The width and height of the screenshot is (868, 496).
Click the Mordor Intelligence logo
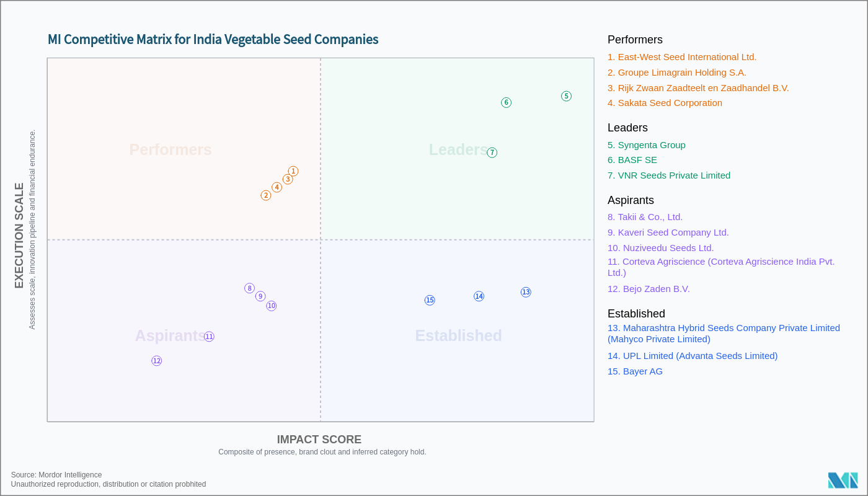843,480
